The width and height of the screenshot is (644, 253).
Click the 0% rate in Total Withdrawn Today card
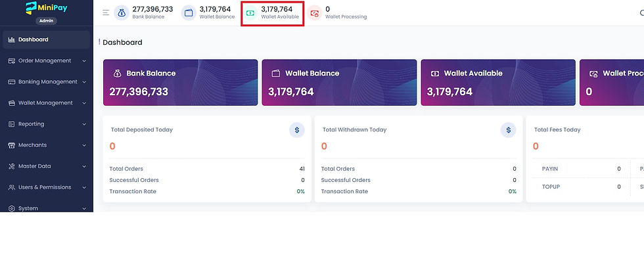coord(512,191)
